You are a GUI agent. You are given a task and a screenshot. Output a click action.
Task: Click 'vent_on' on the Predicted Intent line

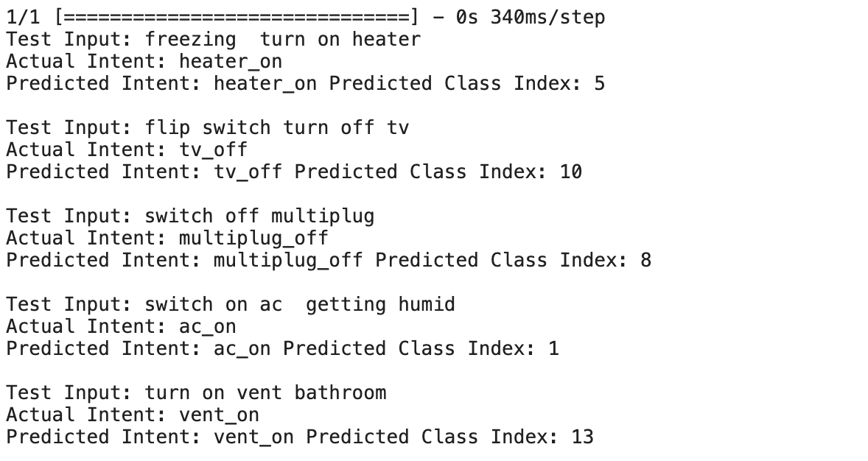[253, 437]
